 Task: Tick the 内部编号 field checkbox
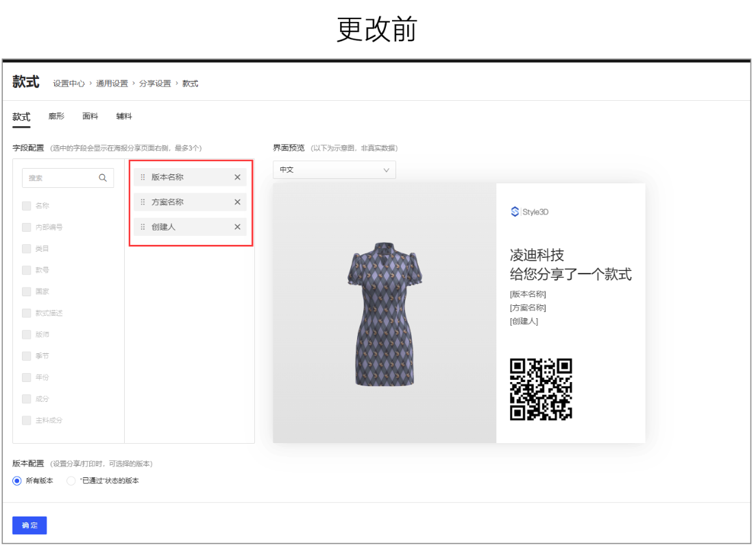pos(27,227)
